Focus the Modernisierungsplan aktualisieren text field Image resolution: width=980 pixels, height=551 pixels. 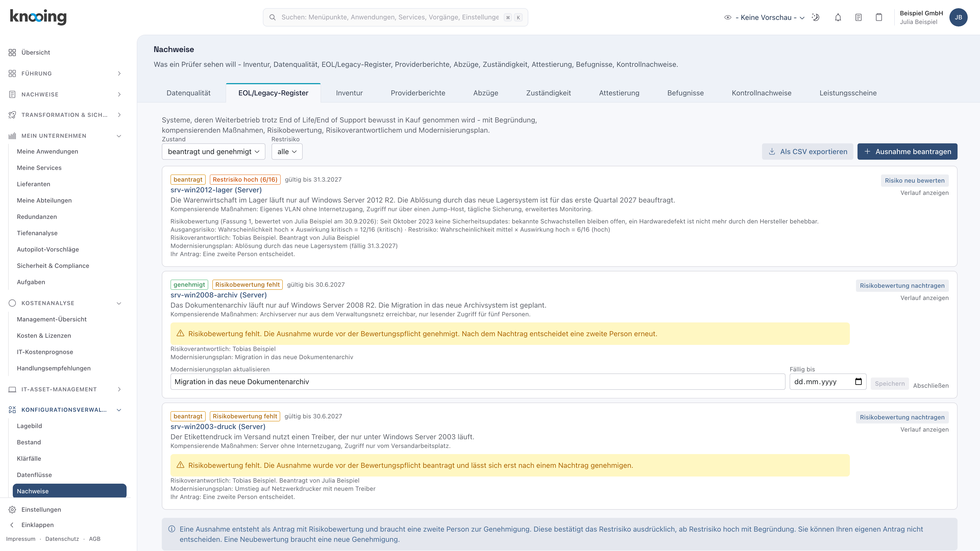478,382
